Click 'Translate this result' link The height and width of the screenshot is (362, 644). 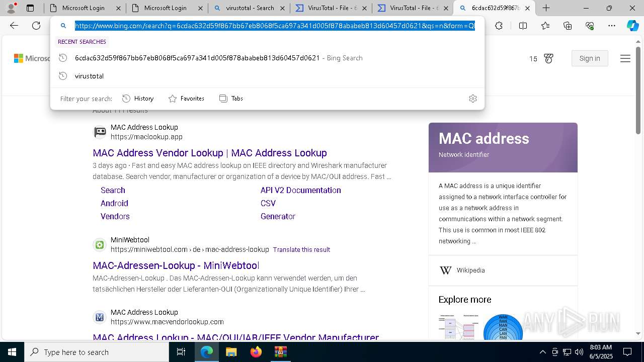point(301,249)
